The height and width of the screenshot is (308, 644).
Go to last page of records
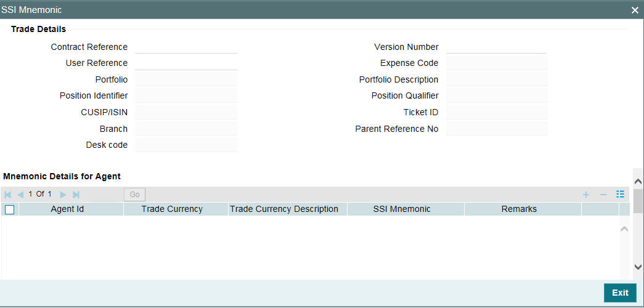76,195
